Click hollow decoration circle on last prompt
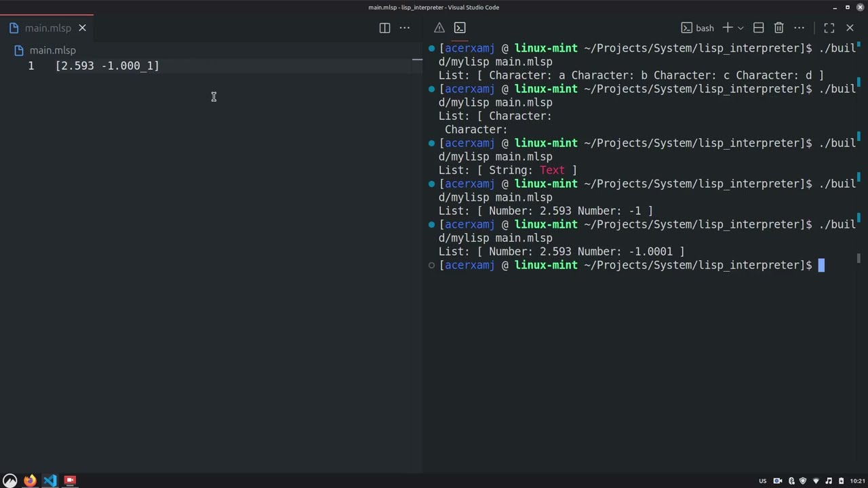The width and height of the screenshot is (868, 488). [431, 265]
